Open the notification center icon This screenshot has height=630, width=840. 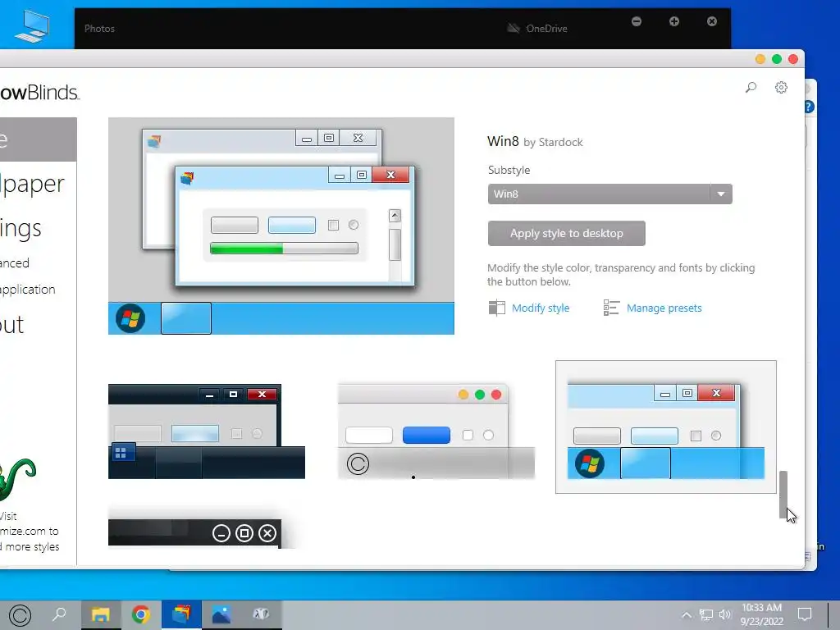[805, 614]
